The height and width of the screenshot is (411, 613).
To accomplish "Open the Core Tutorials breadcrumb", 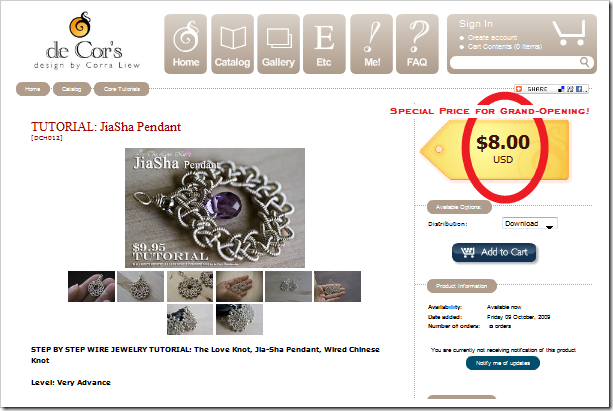I will pyautogui.click(x=122, y=89).
